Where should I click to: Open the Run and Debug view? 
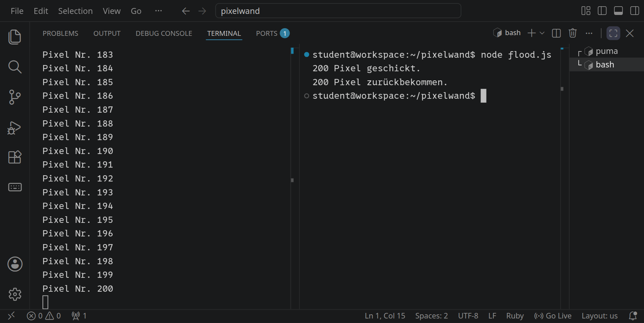coord(15,128)
